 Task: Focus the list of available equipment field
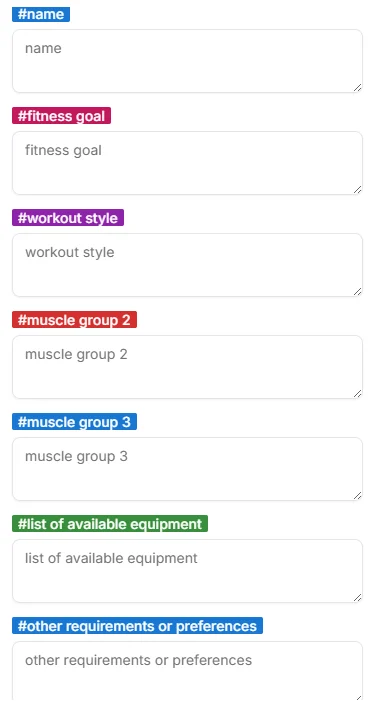pos(187,571)
